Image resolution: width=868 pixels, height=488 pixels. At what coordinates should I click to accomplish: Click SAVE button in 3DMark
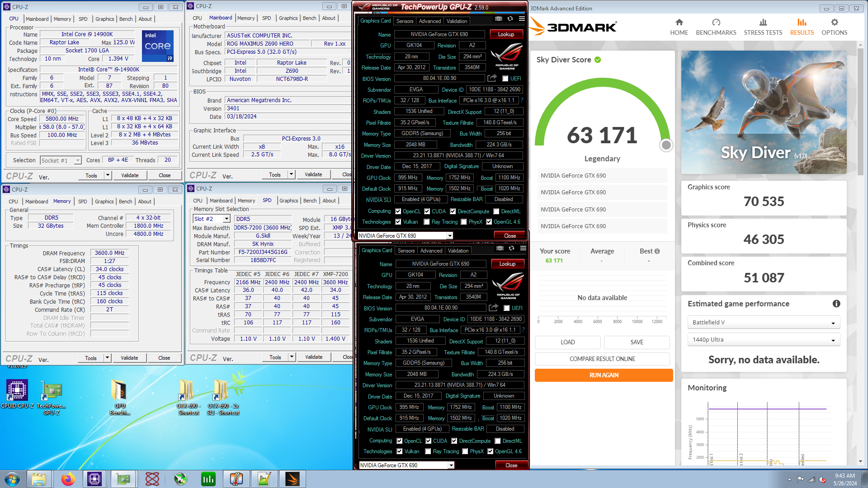point(637,342)
